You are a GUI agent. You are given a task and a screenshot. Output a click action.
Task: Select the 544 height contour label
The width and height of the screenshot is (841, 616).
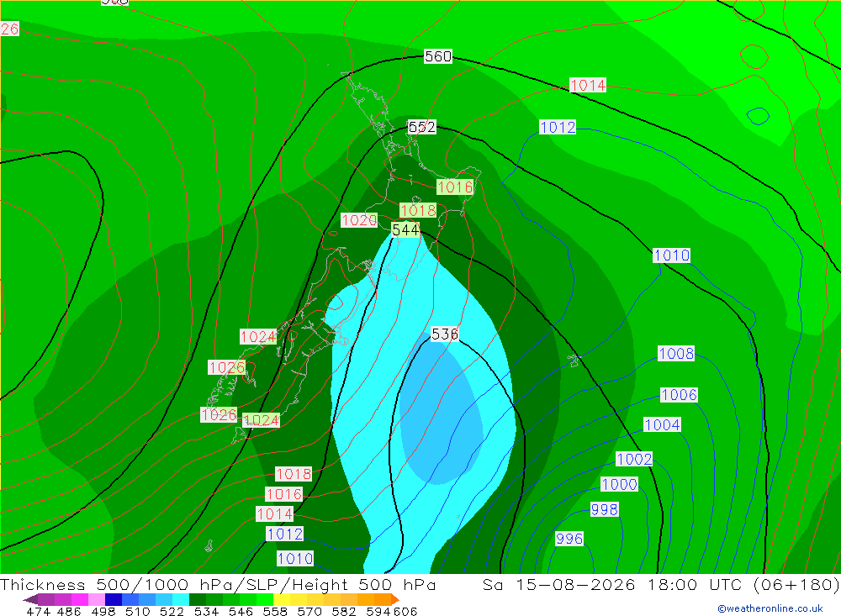pos(405,230)
